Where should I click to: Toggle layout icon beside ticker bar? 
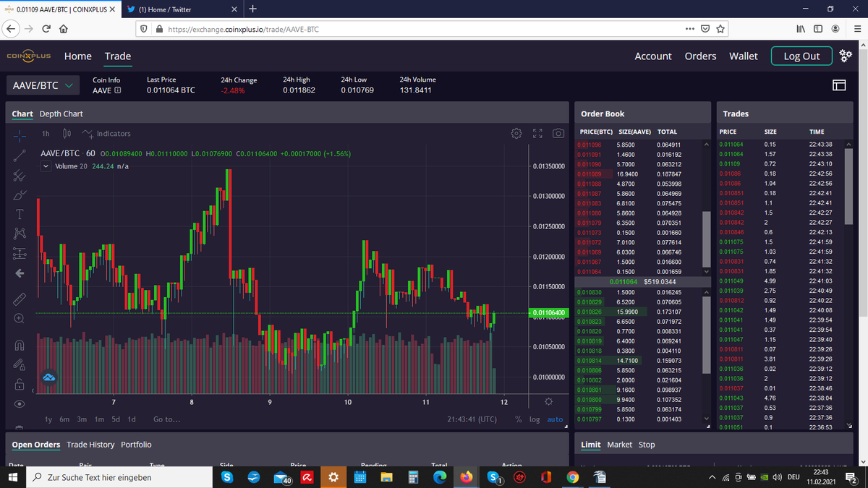838,85
